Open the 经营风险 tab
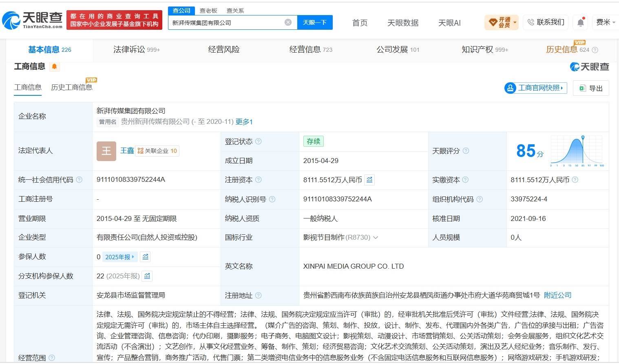The image size is (619, 364). [x=224, y=50]
